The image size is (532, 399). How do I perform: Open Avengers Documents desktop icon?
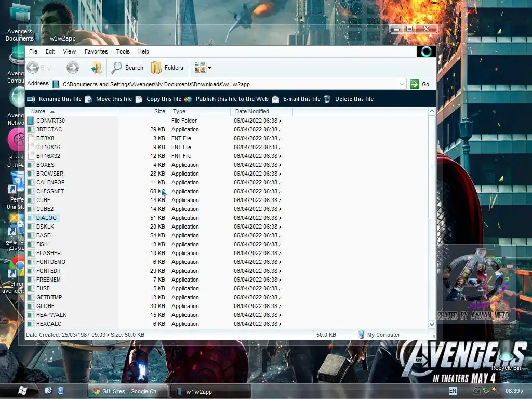click(x=20, y=21)
